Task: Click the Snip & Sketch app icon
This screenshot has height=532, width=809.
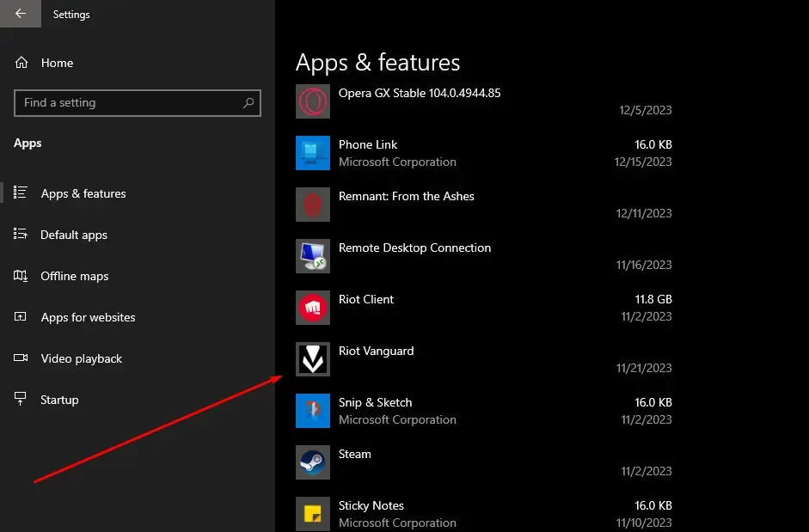Action: pyautogui.click(x=313, y=411)
